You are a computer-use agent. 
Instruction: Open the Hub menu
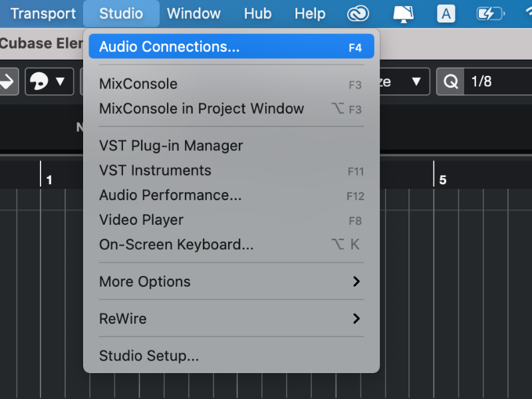click(257, 13)
